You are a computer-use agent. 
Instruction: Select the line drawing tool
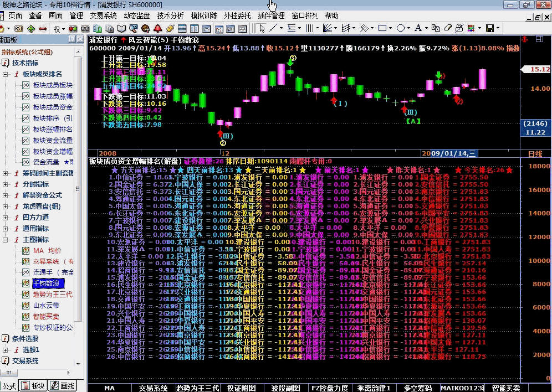pos(274,28)
